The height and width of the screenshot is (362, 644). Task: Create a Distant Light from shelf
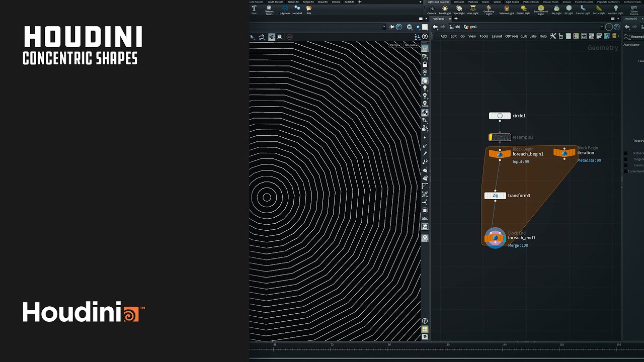coord(523,10)
